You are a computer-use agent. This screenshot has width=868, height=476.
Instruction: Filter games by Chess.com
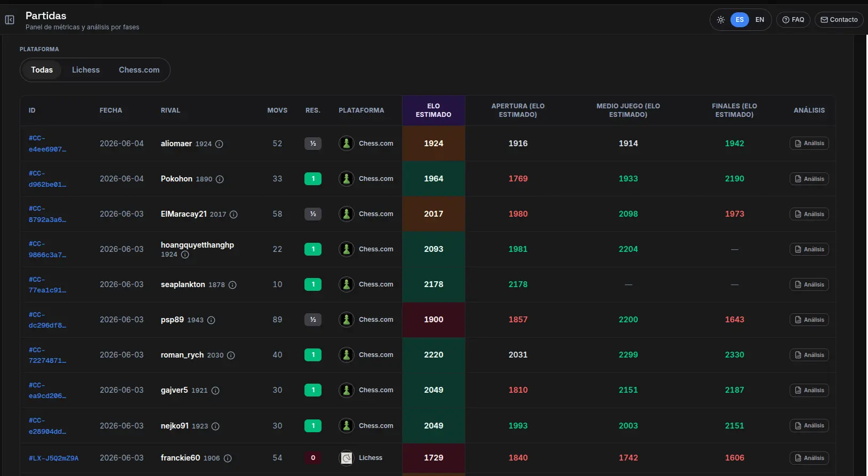[x=139, y=70]
